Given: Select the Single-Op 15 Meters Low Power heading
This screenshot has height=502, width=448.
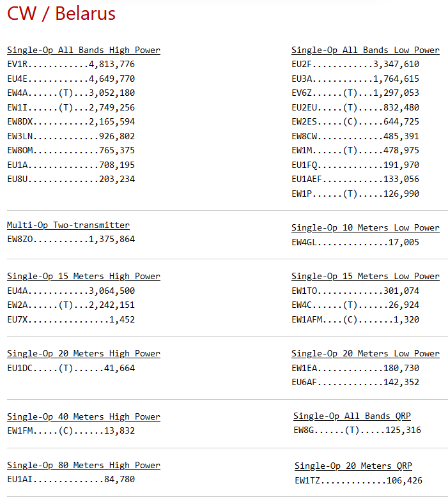Looking at the screenshot, I should (x=365, y=276).
